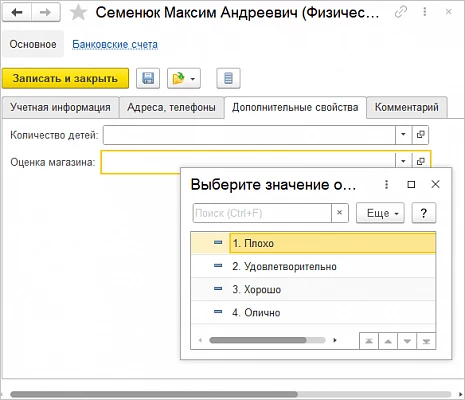Viewport: 465px width, 400px height.
Task: Click the main form's bottom horizontal scrollbar
Action: (x=154, y=394)
